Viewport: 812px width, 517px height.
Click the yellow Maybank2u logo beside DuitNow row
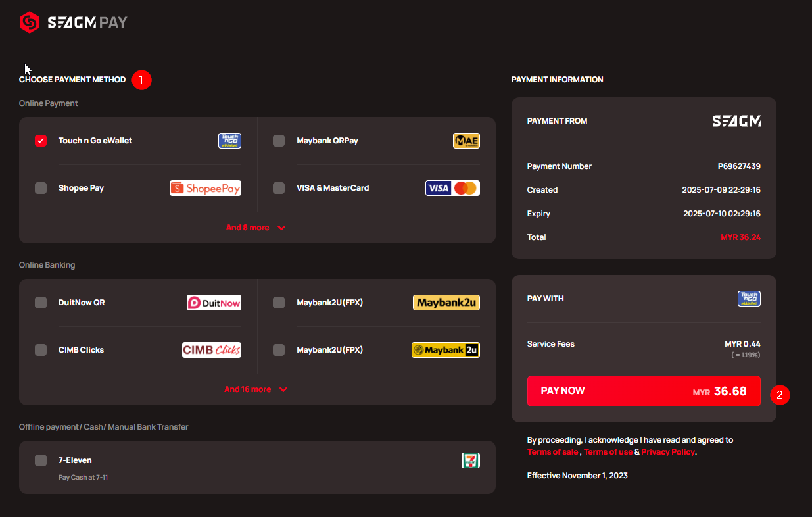[446, 303]
